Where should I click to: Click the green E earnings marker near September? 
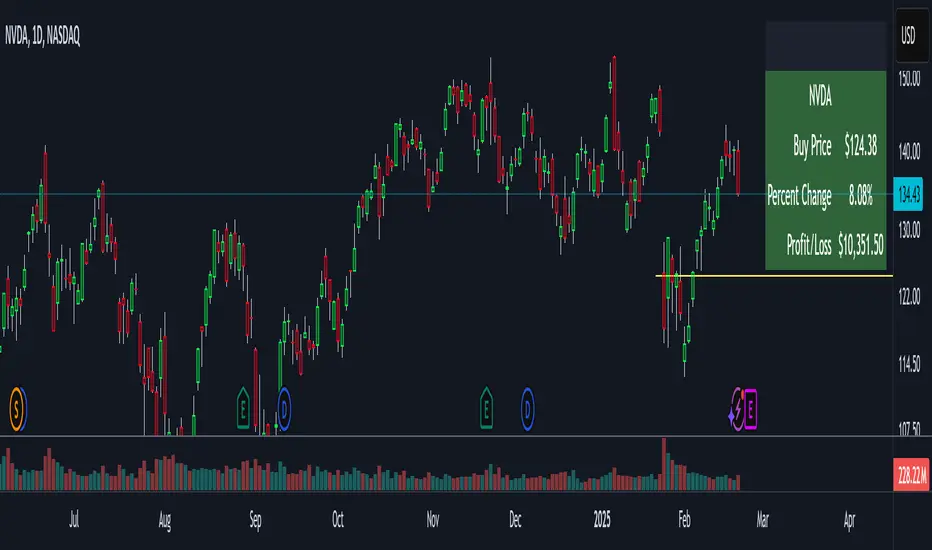point(243,408)
